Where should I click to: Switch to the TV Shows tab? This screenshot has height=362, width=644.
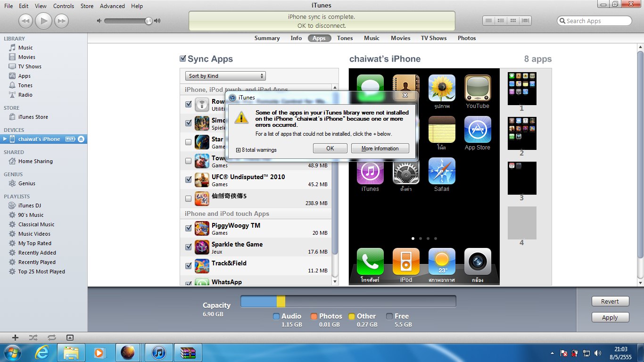pos(434,38)
